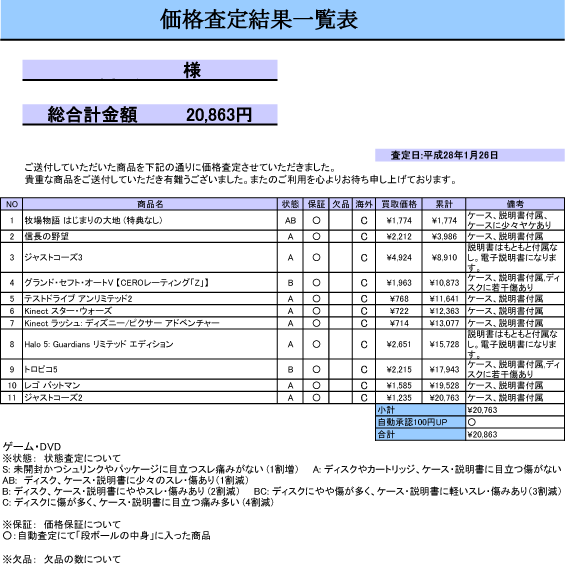565x565 pixels.
Task: Click the price ¥1,235
Action: click(x=399, y=397)
